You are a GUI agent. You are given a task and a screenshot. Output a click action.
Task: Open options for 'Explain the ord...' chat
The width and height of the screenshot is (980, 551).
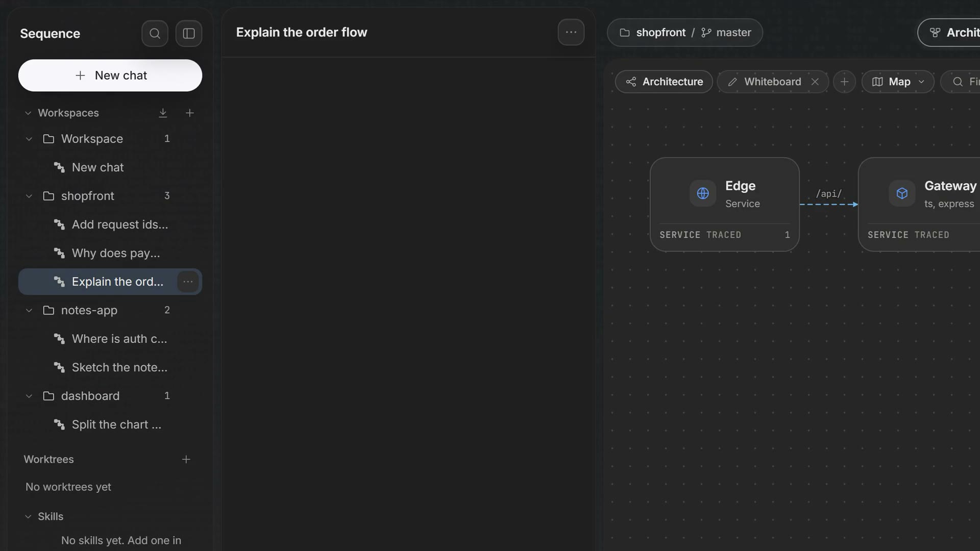tap(188, 282)
